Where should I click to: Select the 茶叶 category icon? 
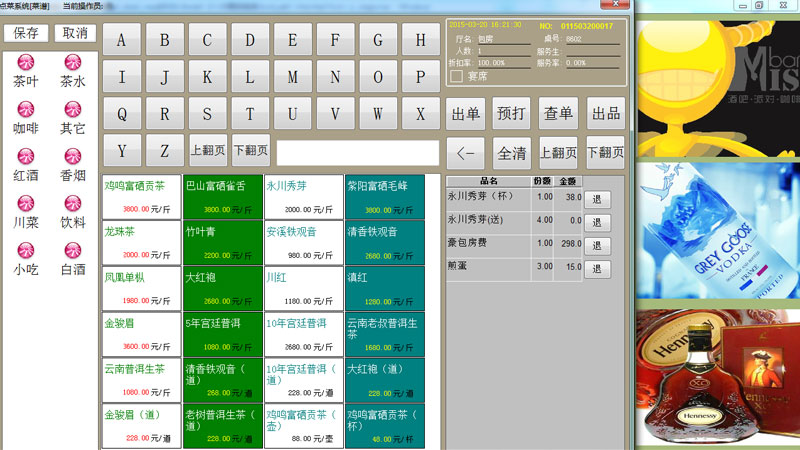[x=26, y=63]
